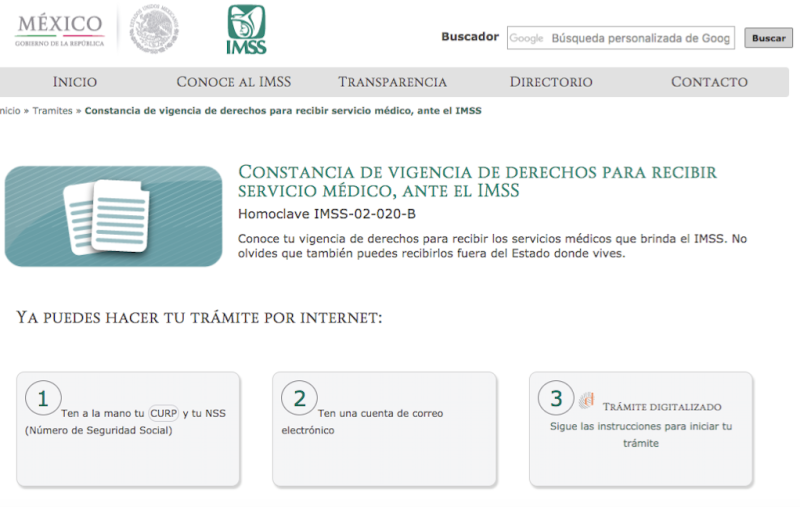Click the step 2 circle number
This screenshot has width=800, height=507.
coord(299,398)
